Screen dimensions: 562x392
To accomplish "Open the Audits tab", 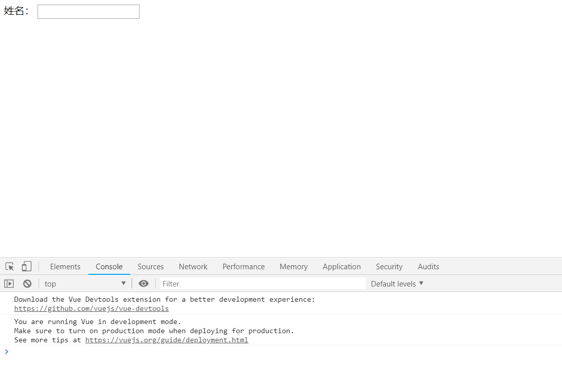I will (x=428, y=267).
